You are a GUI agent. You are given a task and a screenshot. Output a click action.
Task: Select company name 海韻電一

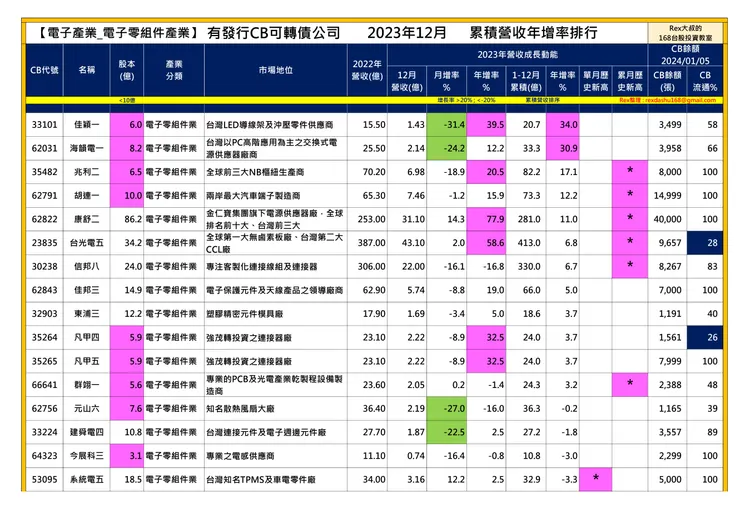click(87, 148)
